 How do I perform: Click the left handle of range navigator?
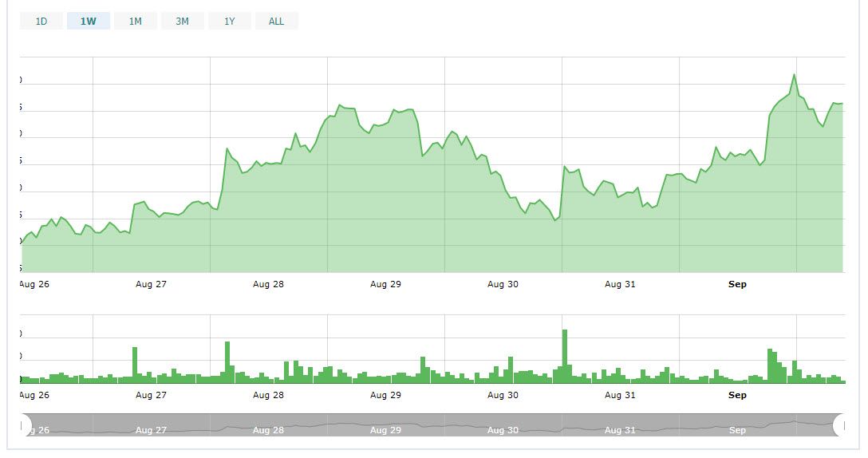tap(24, 424)
